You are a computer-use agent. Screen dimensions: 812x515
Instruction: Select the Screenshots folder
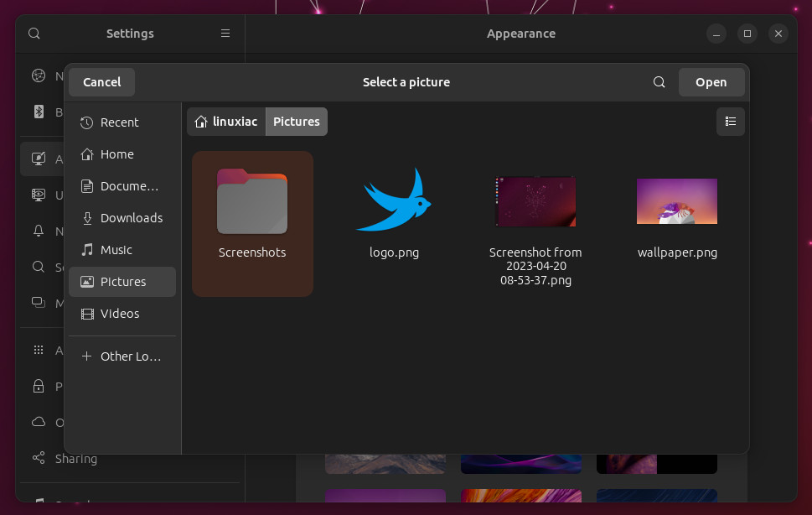click(252, 224)
